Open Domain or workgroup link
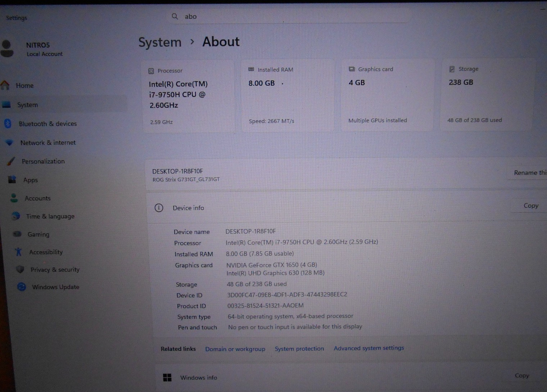Viewport: 547px width, 392px height. click(x=235, y=349)
